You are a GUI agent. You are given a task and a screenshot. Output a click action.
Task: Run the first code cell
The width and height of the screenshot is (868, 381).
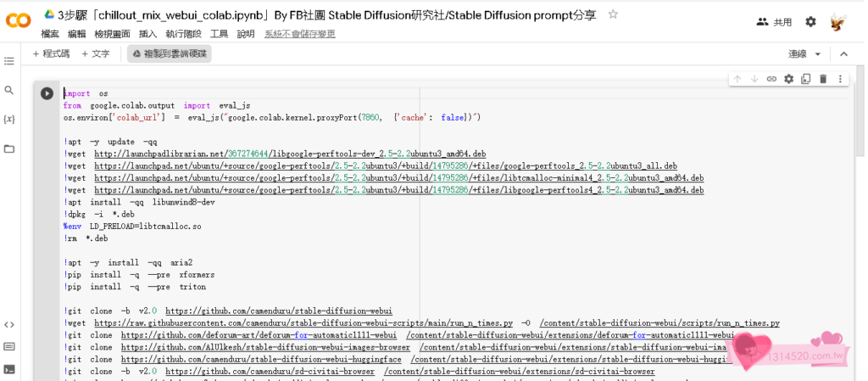tap(47, 93)
